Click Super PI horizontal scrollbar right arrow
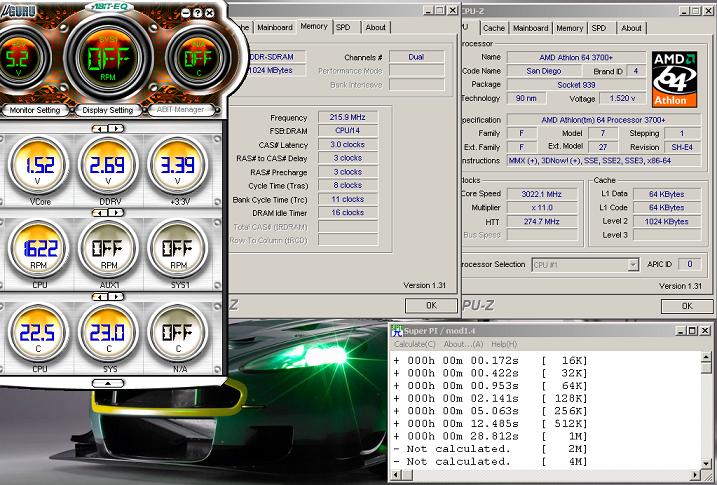Image resolution: width=717 pixels, height=485 pixels. (x=696, y=475)
